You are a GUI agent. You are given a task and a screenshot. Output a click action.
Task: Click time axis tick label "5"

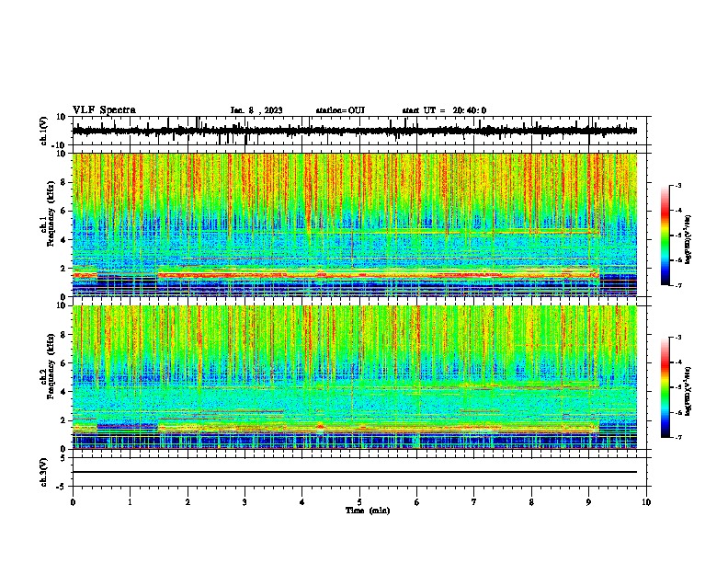(x=359, y=502)
